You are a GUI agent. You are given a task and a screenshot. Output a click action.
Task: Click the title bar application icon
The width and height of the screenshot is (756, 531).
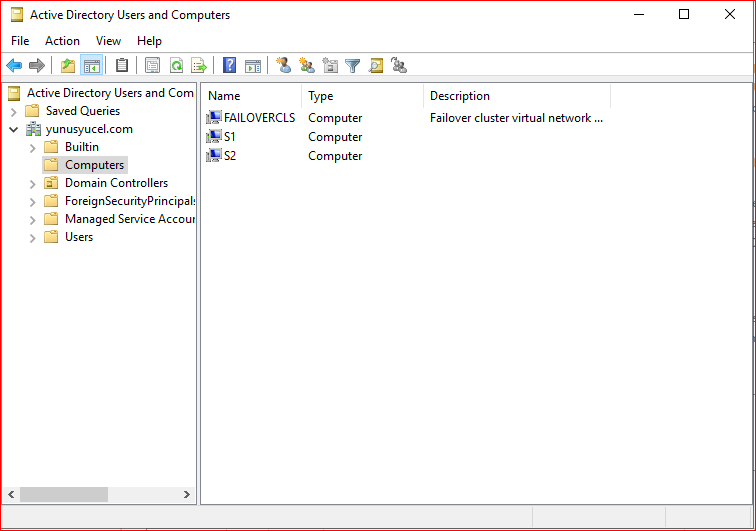pyautogui.click(x=17, y=15)
